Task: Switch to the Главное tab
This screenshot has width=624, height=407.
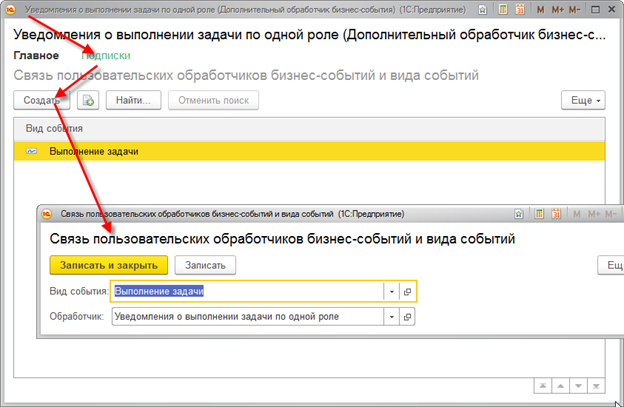Action: (36, 55)
